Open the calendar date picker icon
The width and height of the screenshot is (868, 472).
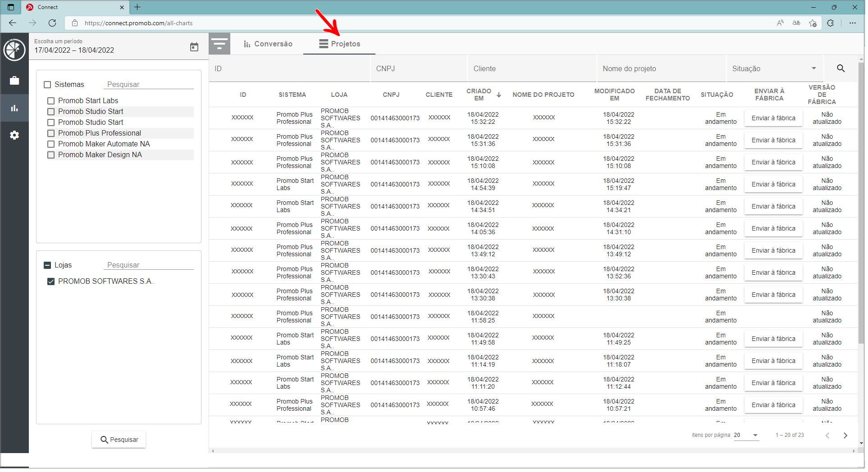point(194,47)
